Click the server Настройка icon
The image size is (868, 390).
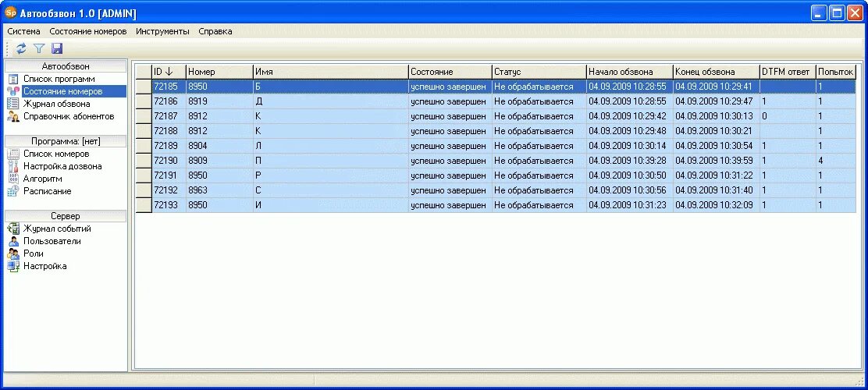(13, 266)
